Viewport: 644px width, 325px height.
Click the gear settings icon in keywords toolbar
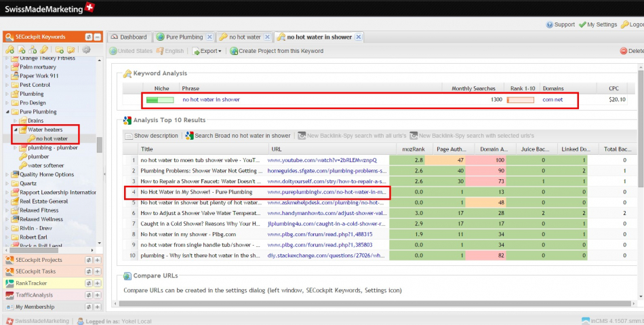pos(86,50)
